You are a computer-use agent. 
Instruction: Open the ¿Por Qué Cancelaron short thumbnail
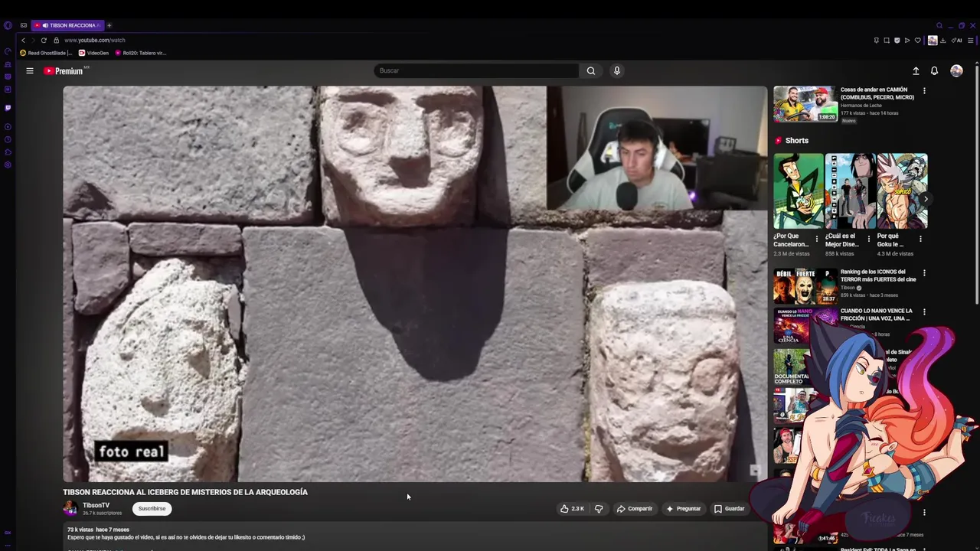pyautogui.click(x=798, y=191)
